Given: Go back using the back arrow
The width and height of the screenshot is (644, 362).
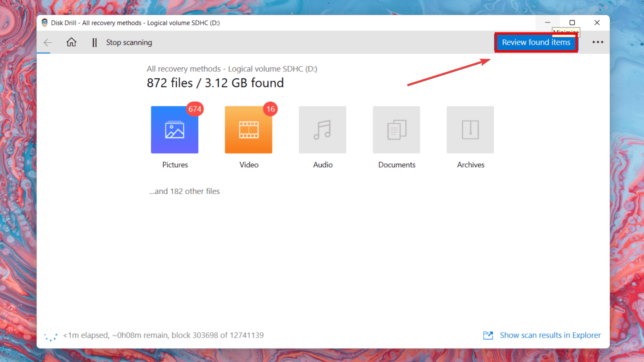Looking at the screenshot, I should tap(48, 42).
